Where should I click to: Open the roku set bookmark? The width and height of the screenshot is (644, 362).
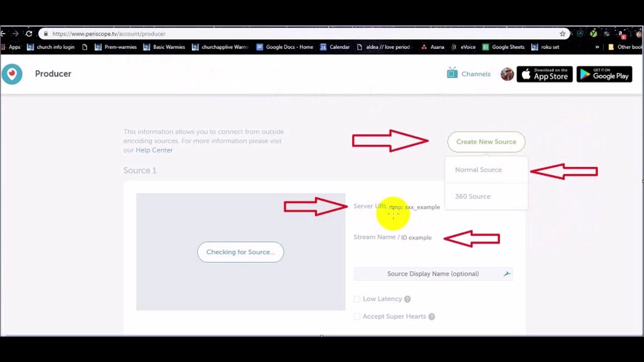545,47
